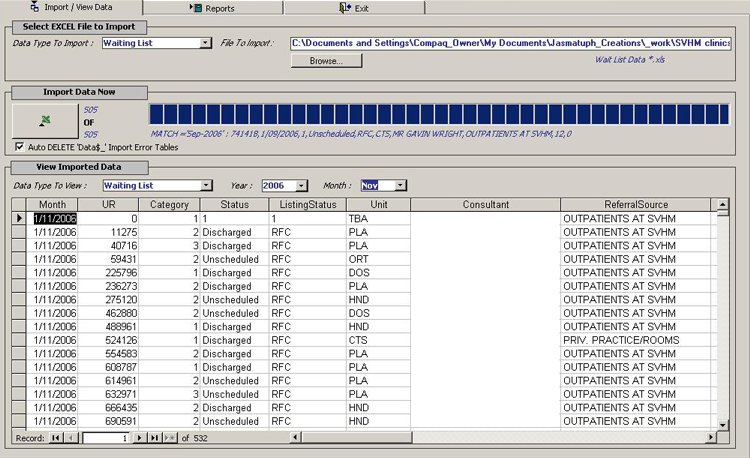This screenshot has height=458, width=750.
Task: Click row selector for UR 462880
Action: [x=19, y=313]
